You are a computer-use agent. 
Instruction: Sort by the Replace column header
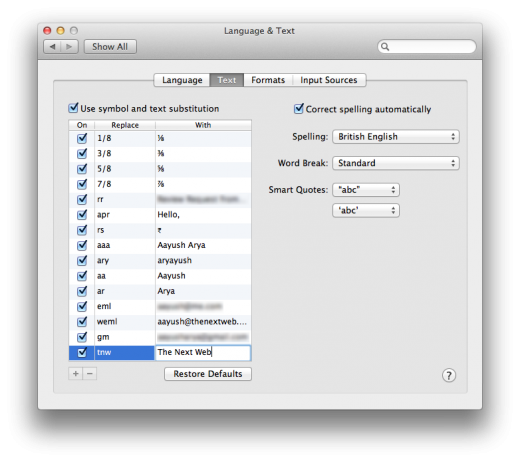pos(125,125)
